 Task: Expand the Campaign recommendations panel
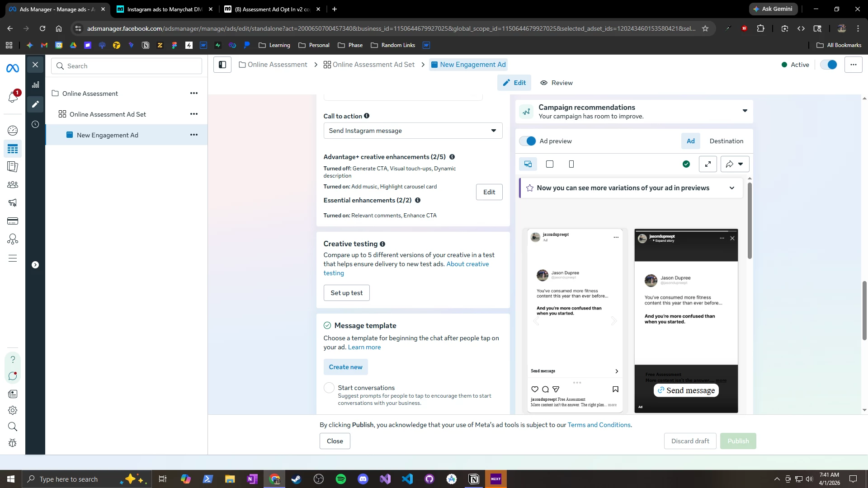pyautogui.click(x=745, y=111)
